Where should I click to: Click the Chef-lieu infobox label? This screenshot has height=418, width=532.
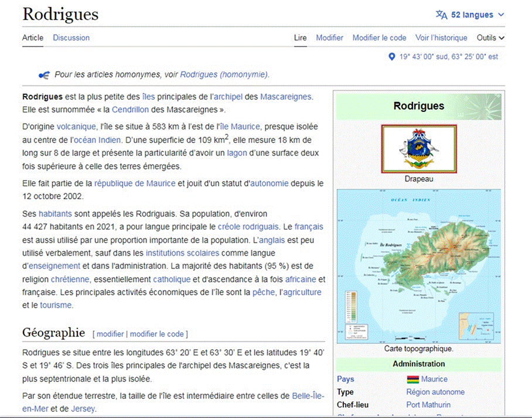[x=353, y=405]
